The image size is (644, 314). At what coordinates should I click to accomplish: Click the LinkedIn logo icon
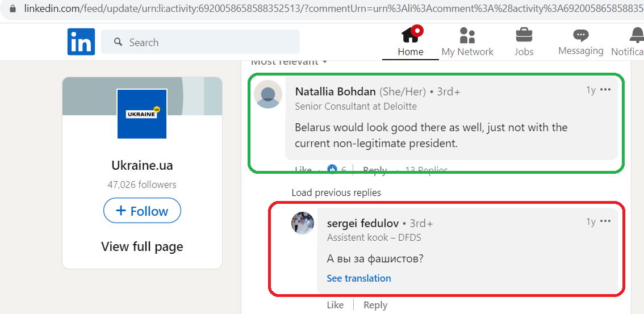click(81, 42)
